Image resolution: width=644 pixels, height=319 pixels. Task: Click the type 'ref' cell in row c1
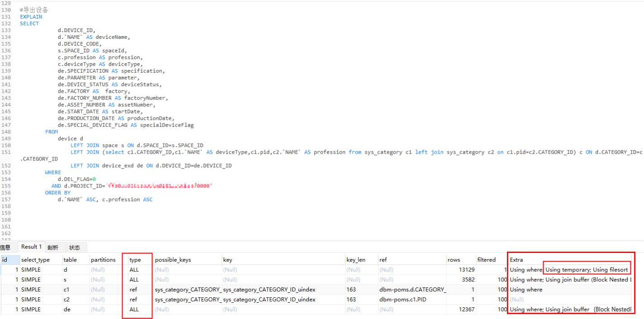click(141, 290)
